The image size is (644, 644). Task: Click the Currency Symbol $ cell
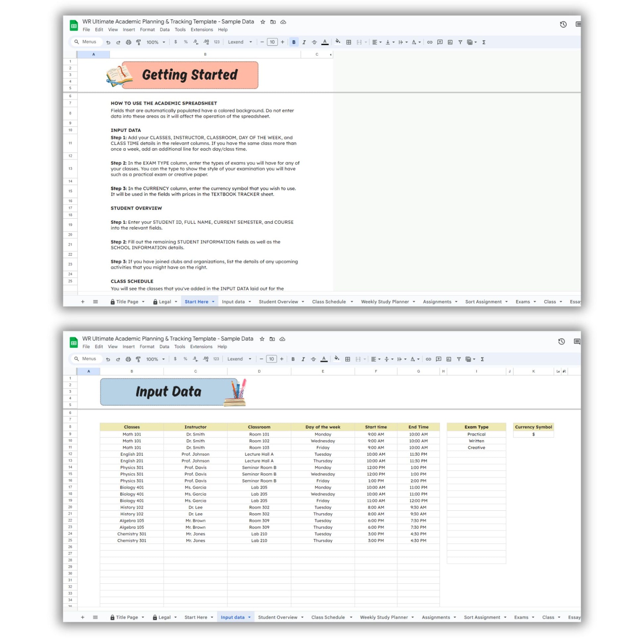coord(533,434)
